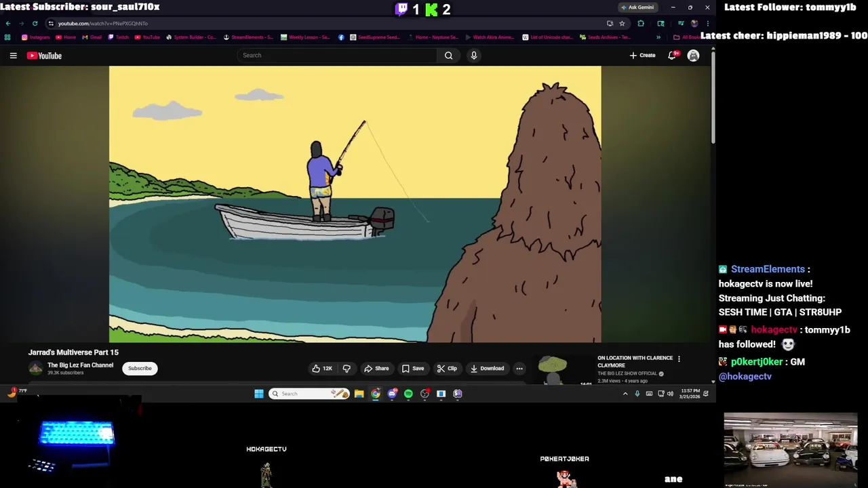Open the Watch Akira Anime bookmark
The image size is (868, 488).
(x=490, y=37)
